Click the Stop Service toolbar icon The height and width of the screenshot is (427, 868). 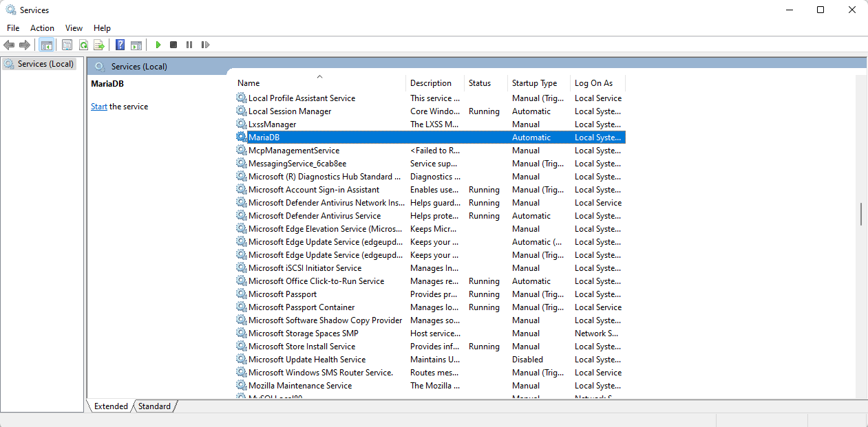(173, 45)
